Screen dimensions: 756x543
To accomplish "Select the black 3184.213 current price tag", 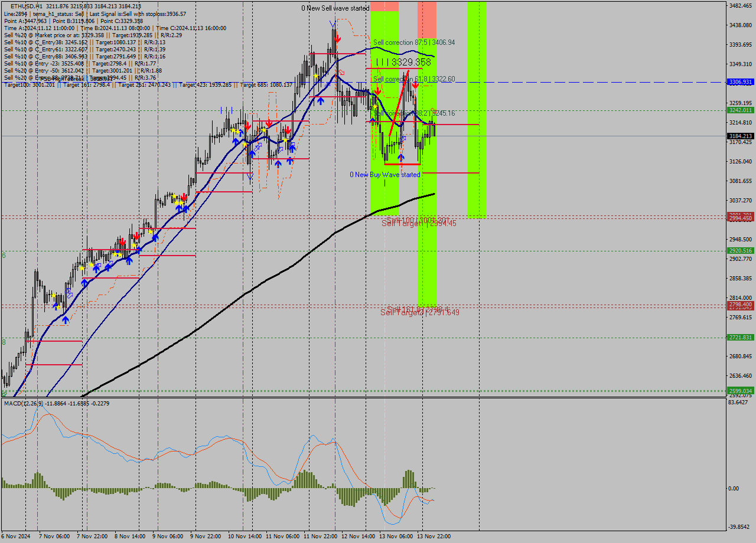I will point(741,136).
